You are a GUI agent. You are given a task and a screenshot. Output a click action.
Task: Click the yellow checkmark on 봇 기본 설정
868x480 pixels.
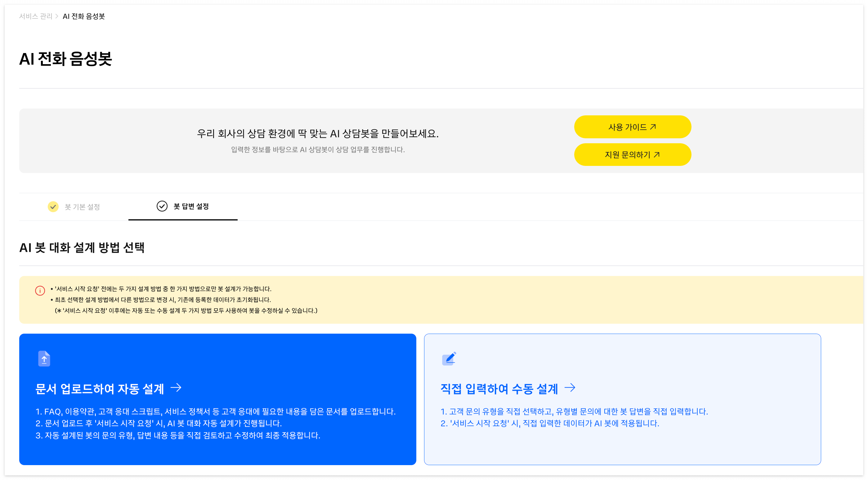point(53,207)
